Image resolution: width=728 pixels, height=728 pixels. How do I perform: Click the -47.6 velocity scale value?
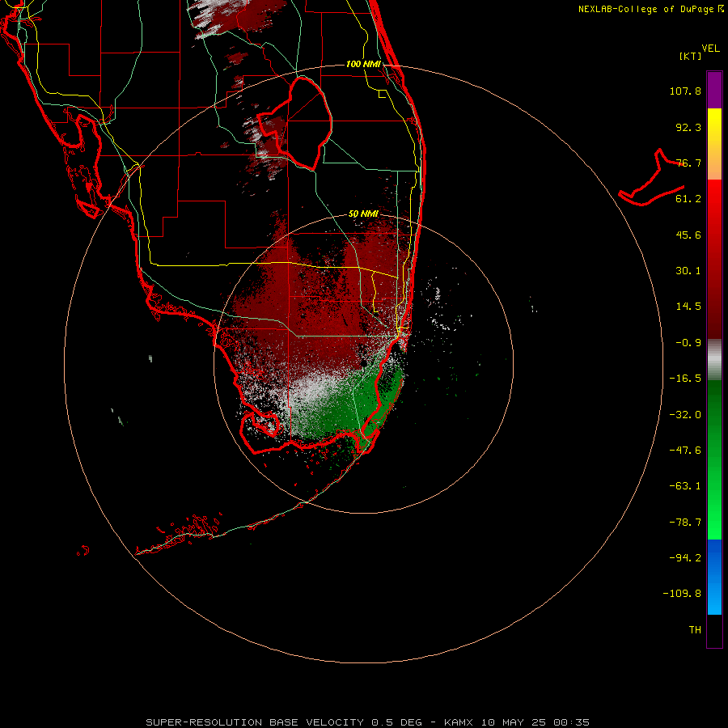click(685, 451)
